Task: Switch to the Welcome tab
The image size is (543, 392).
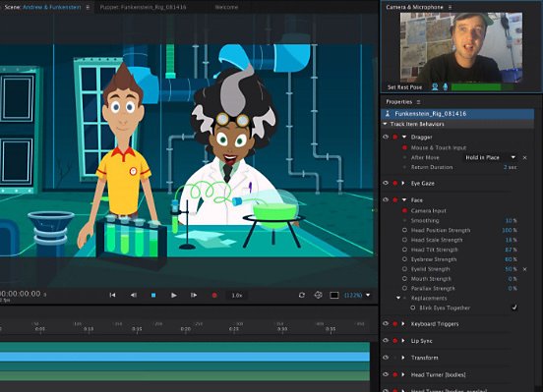Action: click(226, 7)
